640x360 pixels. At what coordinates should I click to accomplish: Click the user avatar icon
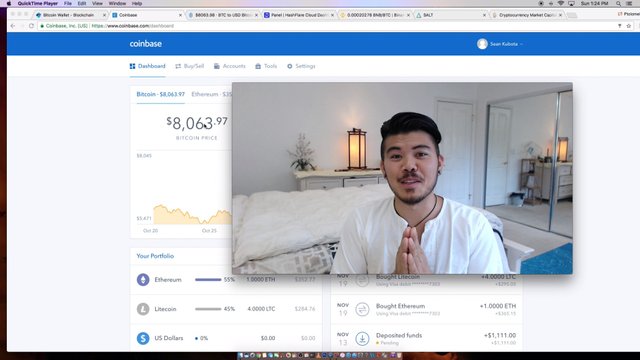482,44
